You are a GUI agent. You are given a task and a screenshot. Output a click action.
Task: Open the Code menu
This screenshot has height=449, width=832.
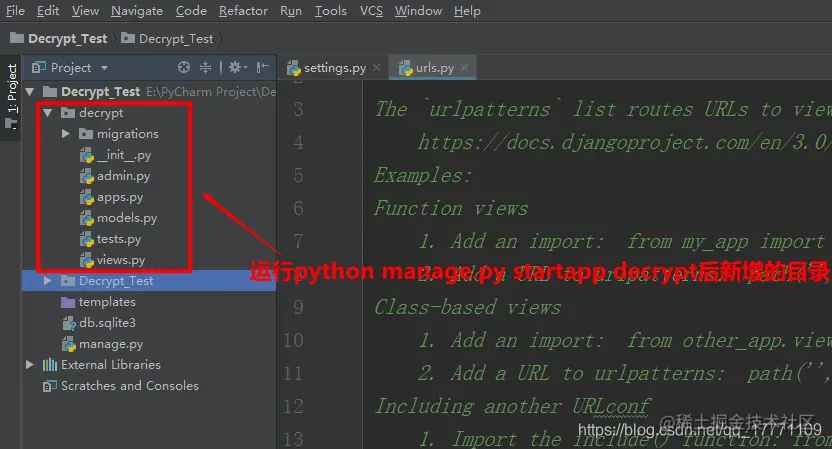tap(191, 11)
